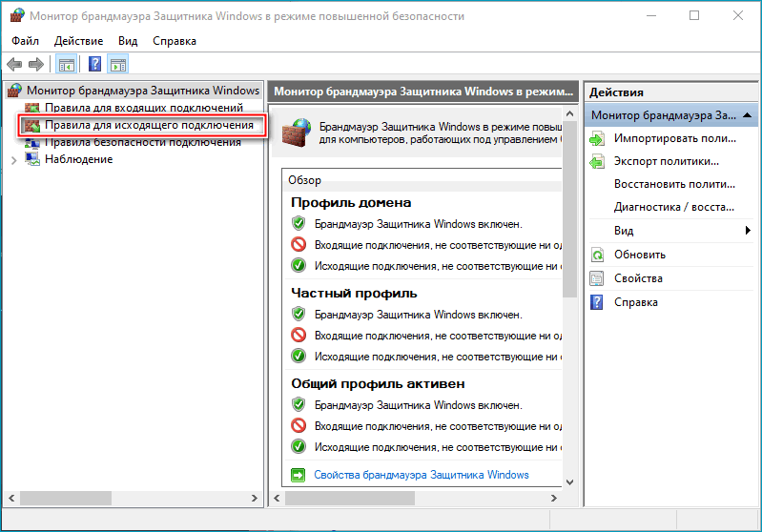Viewport: 762px width, 532px height.
Task: Click the green shield icon under Профиль домена
Action: (x=299, y=223)
